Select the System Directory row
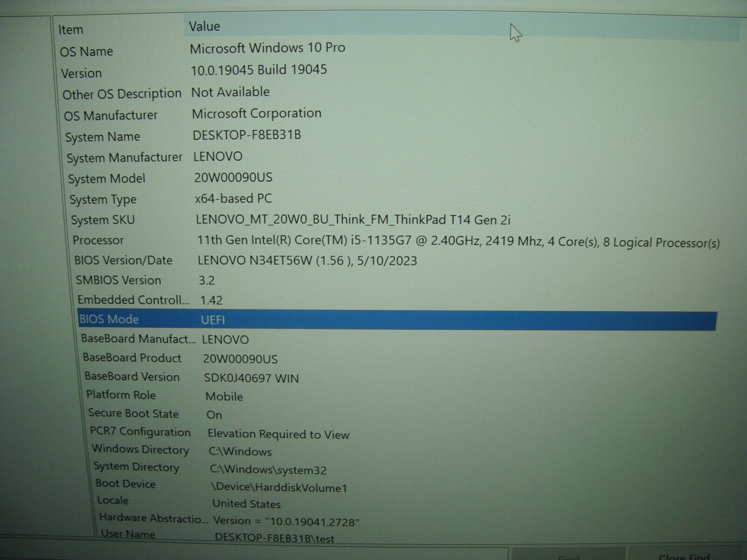 [397, 468]
